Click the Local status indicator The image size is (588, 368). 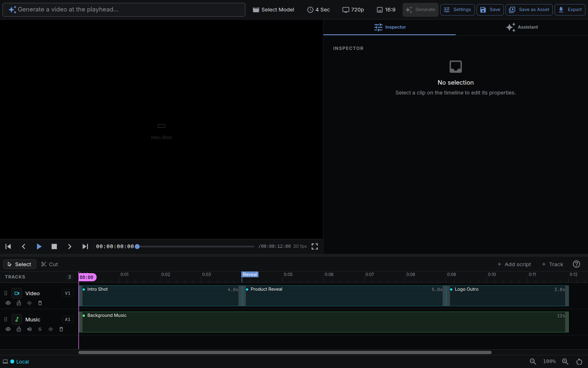tap(16, 361)
